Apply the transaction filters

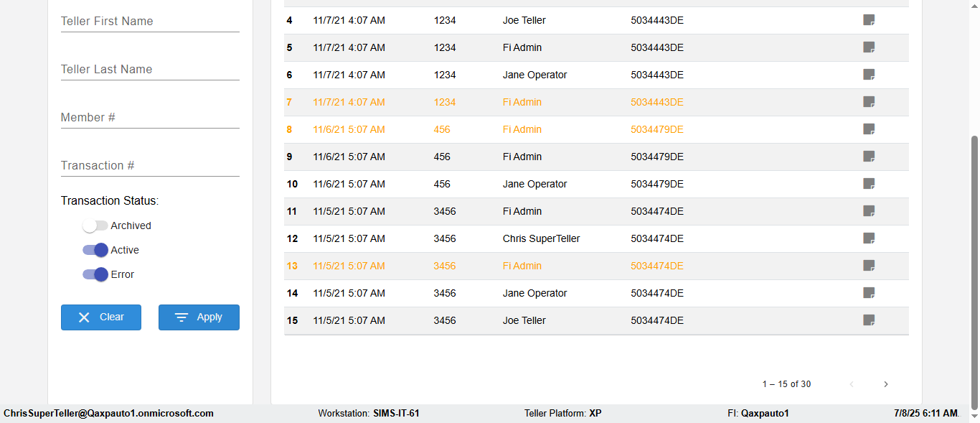pos(199,317)
